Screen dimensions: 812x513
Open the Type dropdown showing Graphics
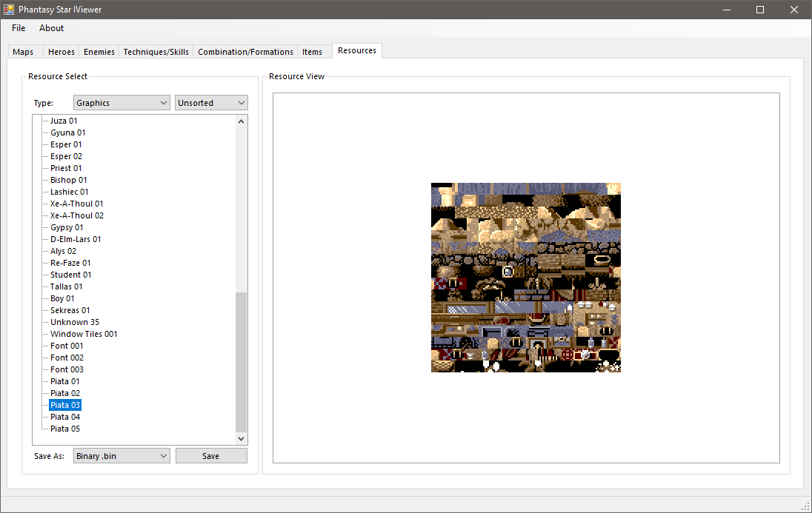click(x=122, y=102)
